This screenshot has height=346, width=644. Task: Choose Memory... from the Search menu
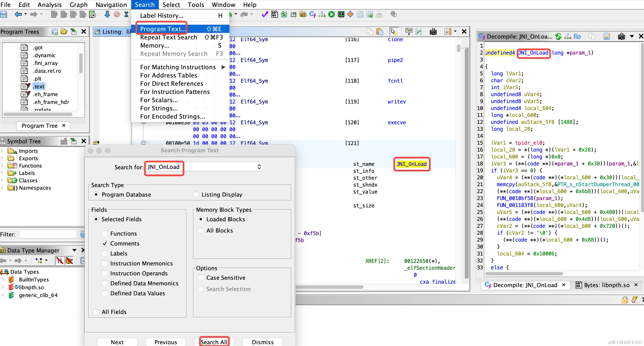coord(180,45)
